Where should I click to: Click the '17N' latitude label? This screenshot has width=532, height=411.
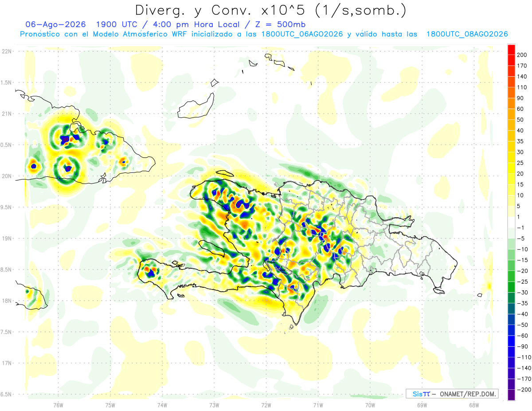coord(6,363)
